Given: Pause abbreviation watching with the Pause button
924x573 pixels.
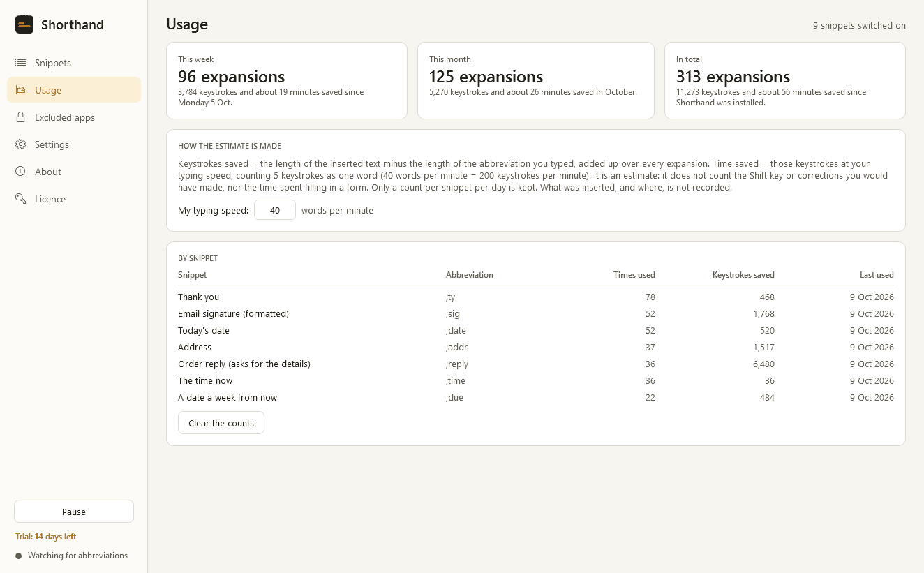Looking at the screenshot, I should pos(74,512).
